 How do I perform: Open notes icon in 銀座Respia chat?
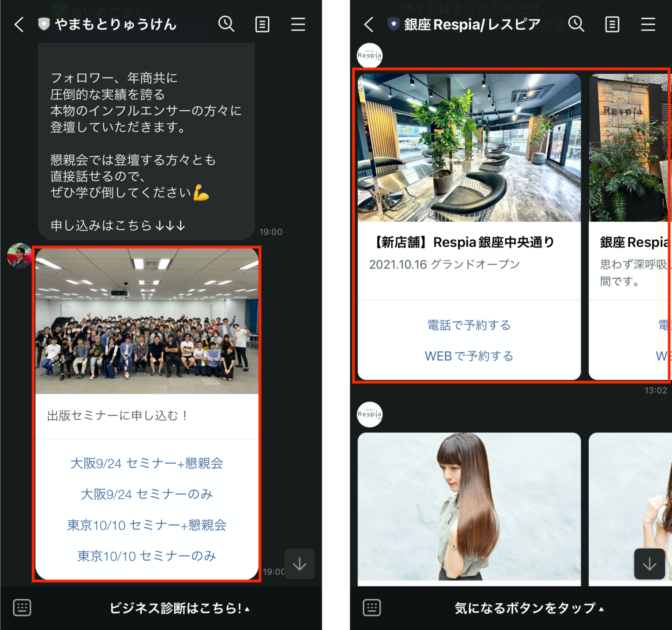[612, 24]
